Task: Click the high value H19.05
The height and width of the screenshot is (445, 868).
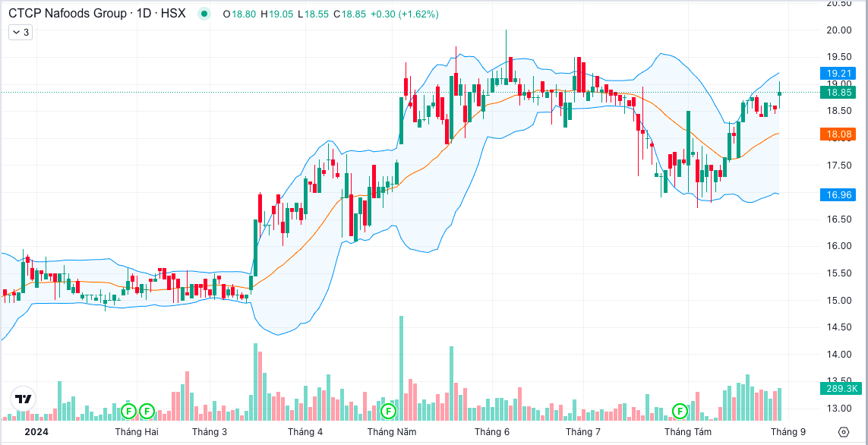Action: pos(277,14)
